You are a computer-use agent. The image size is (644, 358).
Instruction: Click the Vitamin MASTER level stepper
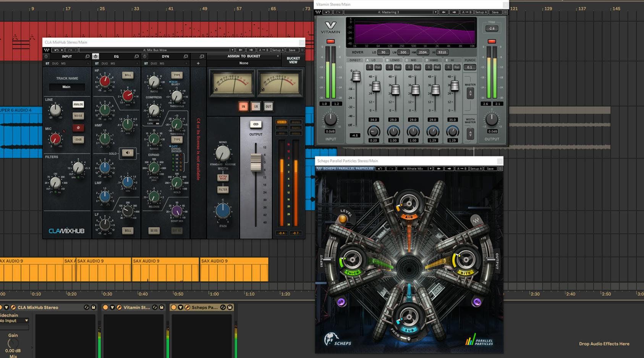(x=470, y=93)
